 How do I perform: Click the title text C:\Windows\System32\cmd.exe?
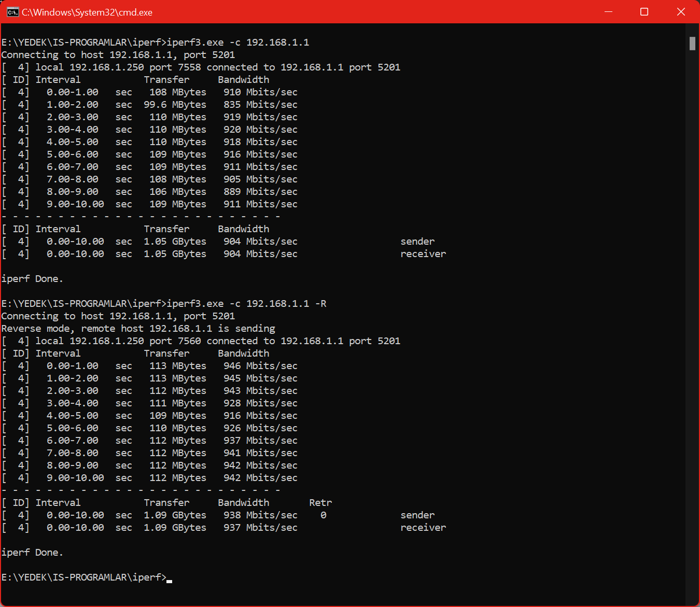click(x=87, y=12)
